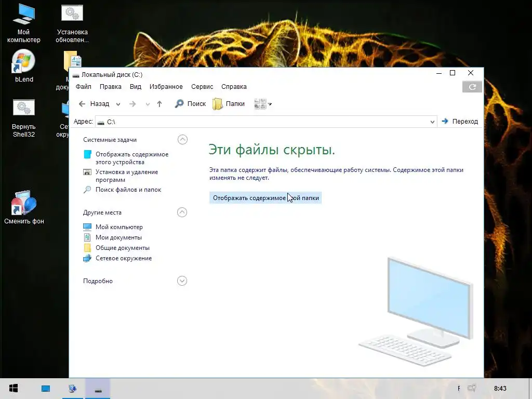Click the view mode icon

[260, 104]
